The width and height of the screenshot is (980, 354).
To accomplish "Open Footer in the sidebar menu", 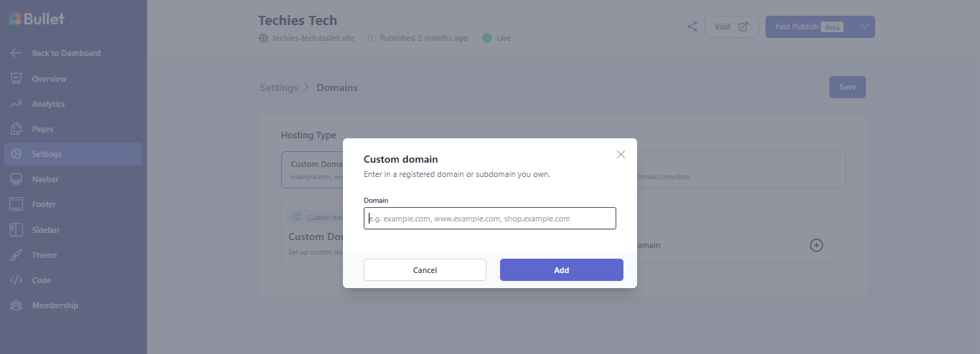I will (44, 204).
